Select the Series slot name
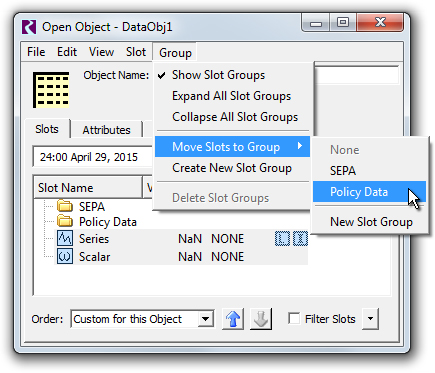 (x=94, y=239)
